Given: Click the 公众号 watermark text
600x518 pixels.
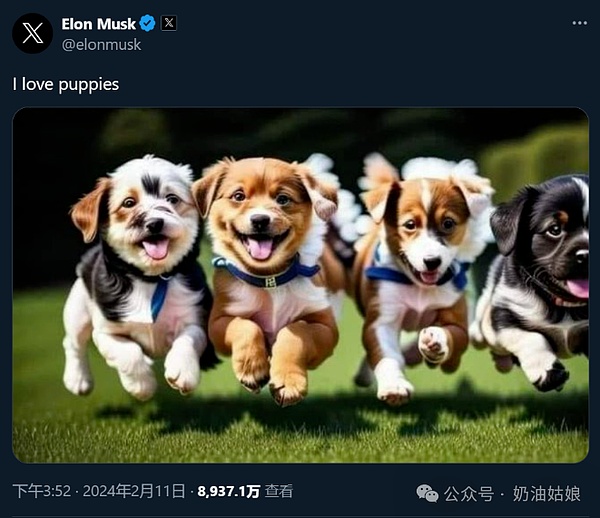Looking at the screenshot, I should tap(469, 494).
